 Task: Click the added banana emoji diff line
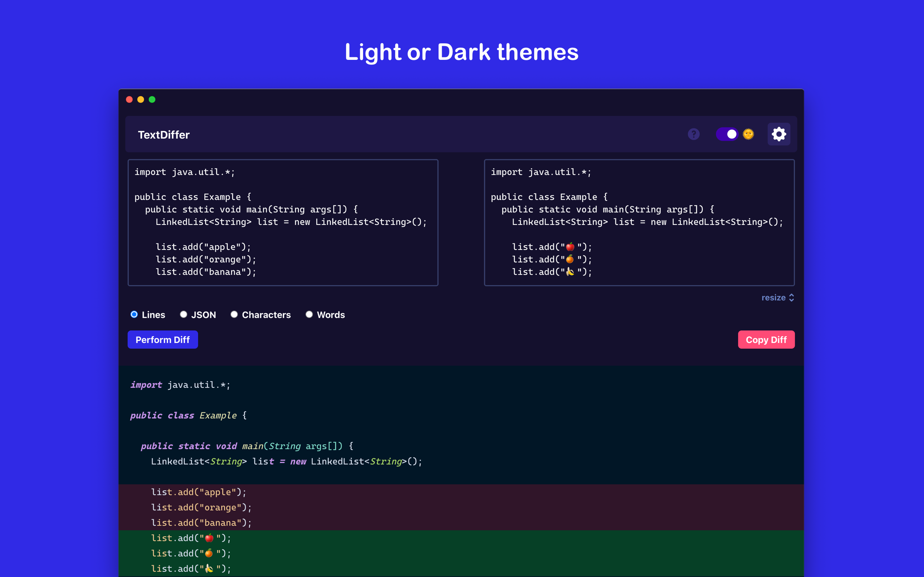191,569
